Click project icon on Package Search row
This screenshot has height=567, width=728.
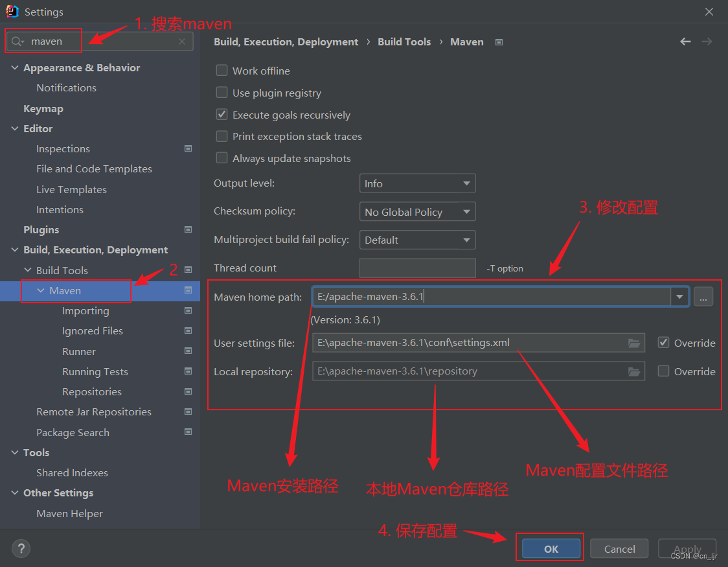click(x=188, y=432)
